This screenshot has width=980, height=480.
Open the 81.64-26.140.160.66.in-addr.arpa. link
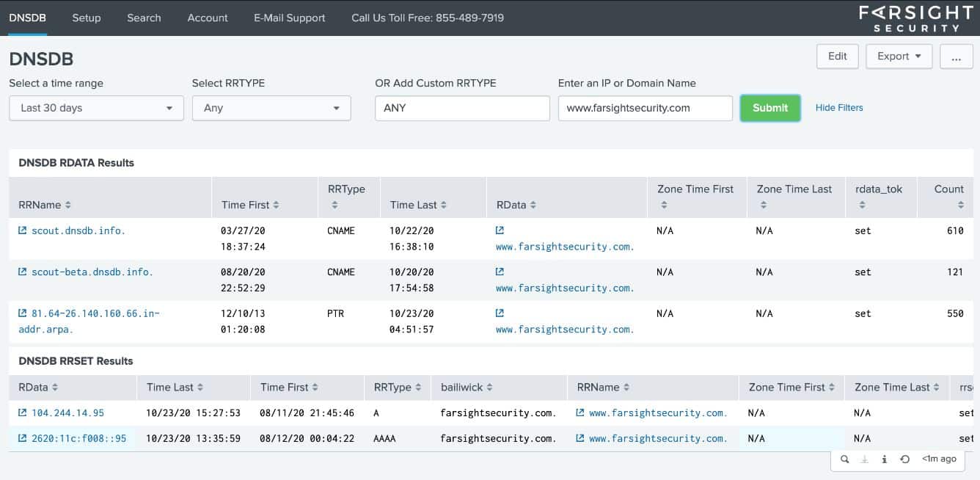tap(89, 321)
